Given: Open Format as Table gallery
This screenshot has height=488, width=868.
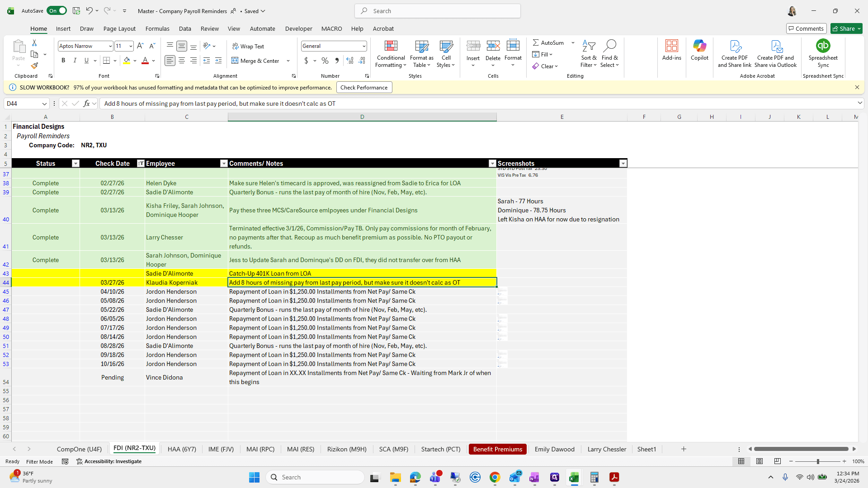Looking at the screenshot, I should pyautogui.click(x=421, y=54).
